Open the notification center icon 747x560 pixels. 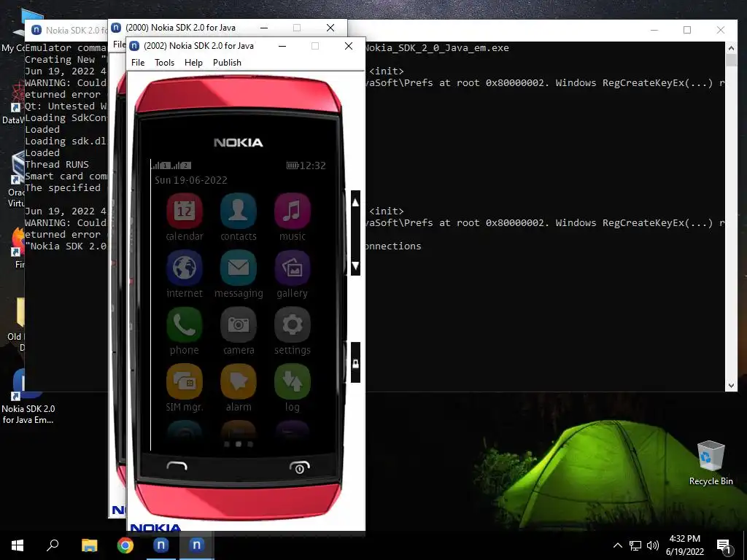(x=724, y=547)
